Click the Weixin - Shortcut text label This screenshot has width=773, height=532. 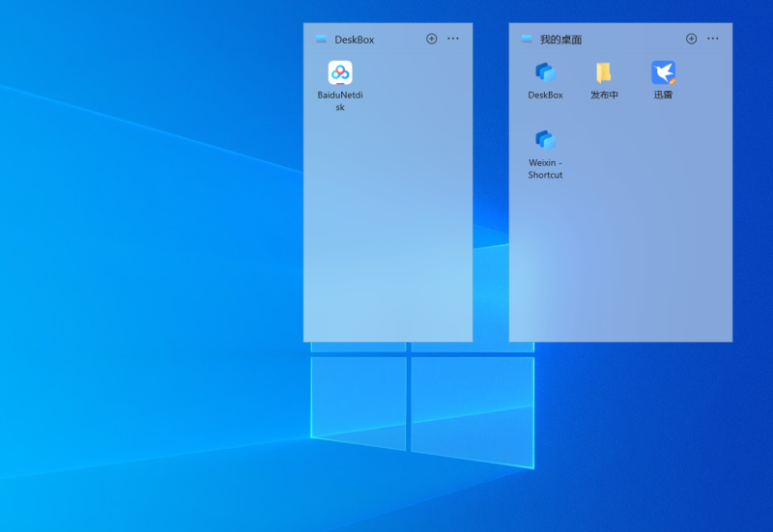[x=545, y=168]
